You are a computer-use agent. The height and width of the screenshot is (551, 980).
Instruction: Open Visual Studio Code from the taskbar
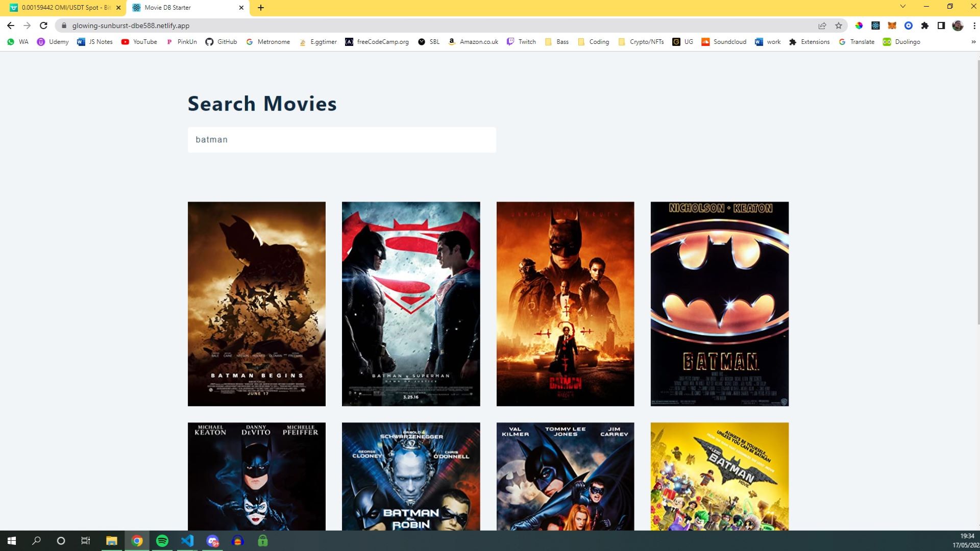(x=187, y=541)
